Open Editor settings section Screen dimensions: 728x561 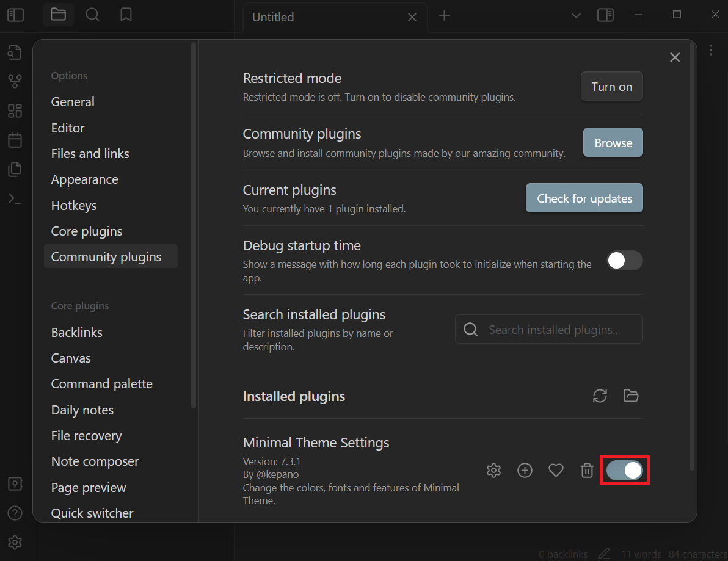[111, 128]
